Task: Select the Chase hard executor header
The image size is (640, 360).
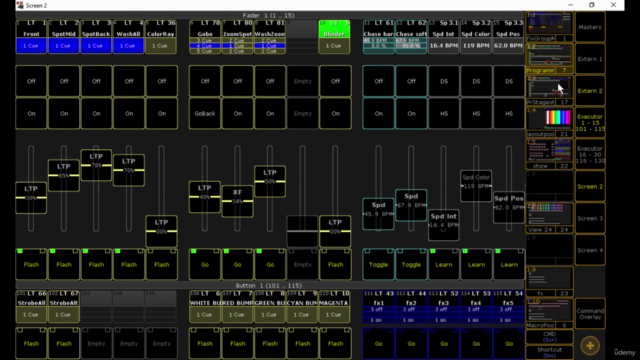Action: pos(378,37)
